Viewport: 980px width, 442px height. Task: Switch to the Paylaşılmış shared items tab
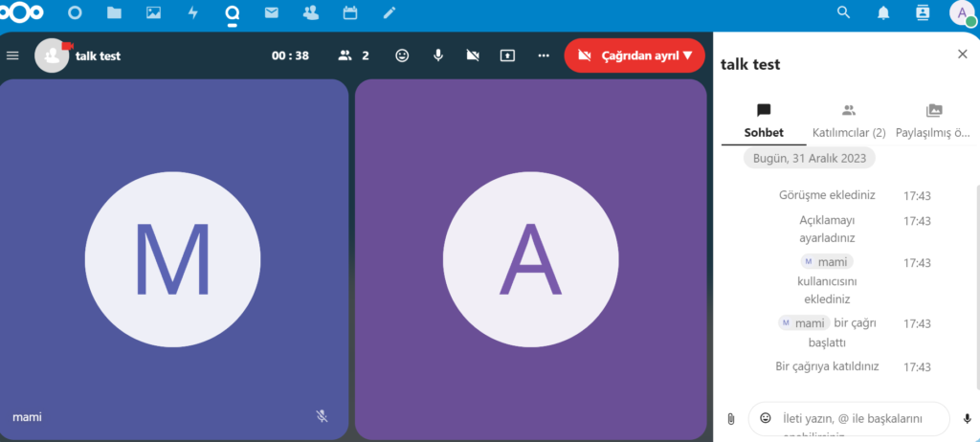coord(933,122)
